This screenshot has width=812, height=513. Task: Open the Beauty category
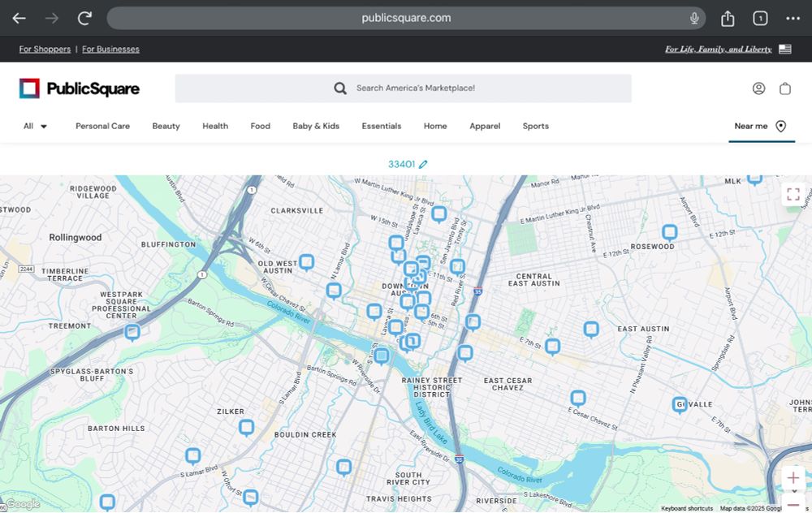[166, 127]
